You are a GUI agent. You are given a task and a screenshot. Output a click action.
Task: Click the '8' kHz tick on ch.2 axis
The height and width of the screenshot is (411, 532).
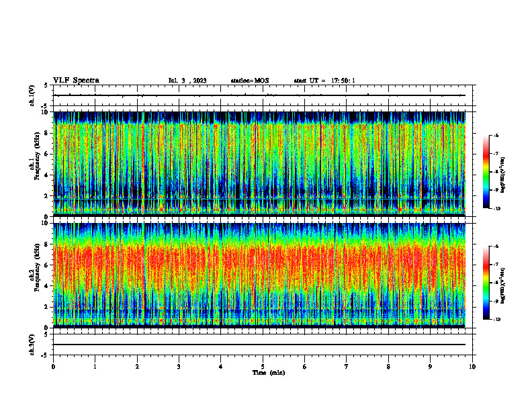(47, 244)
